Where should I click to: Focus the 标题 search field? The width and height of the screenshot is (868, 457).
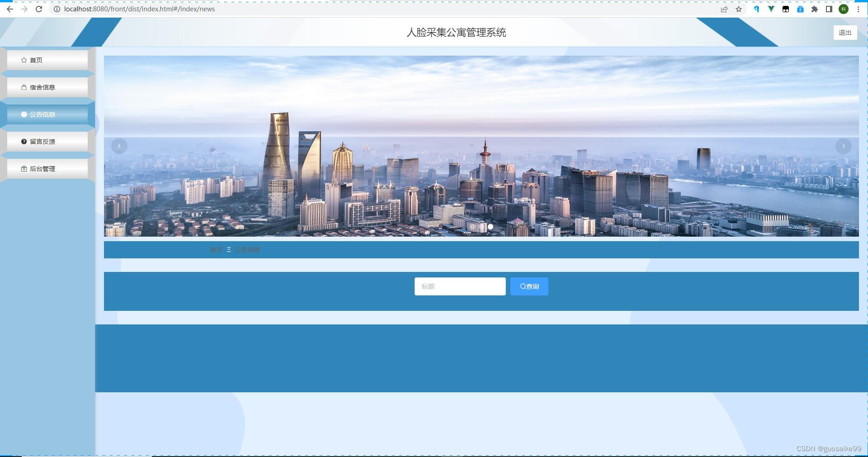coord(460,286)
